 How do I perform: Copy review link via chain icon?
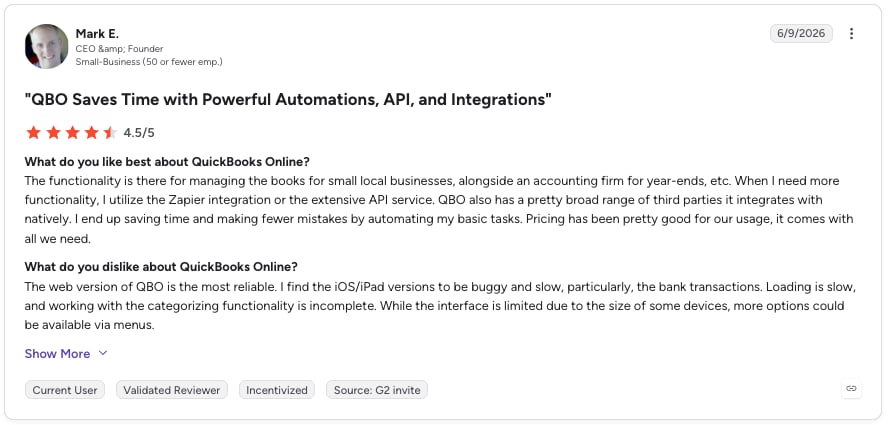(x=851, y=389)
